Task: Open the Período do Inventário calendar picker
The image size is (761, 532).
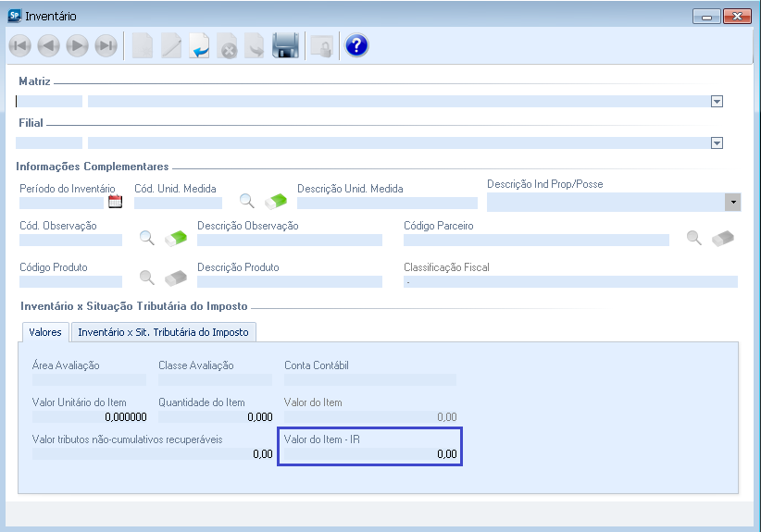Action: [x=116, y=202]
